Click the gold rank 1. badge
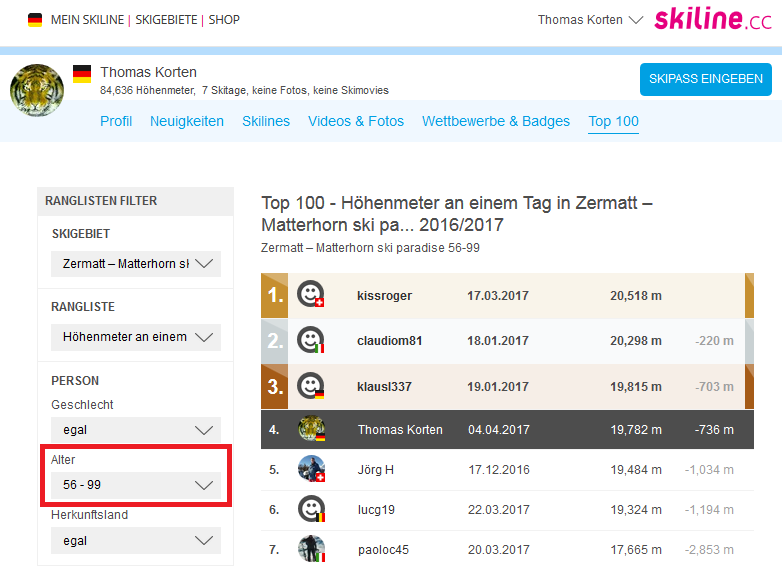The image size is (782, 569). [274, 295]
